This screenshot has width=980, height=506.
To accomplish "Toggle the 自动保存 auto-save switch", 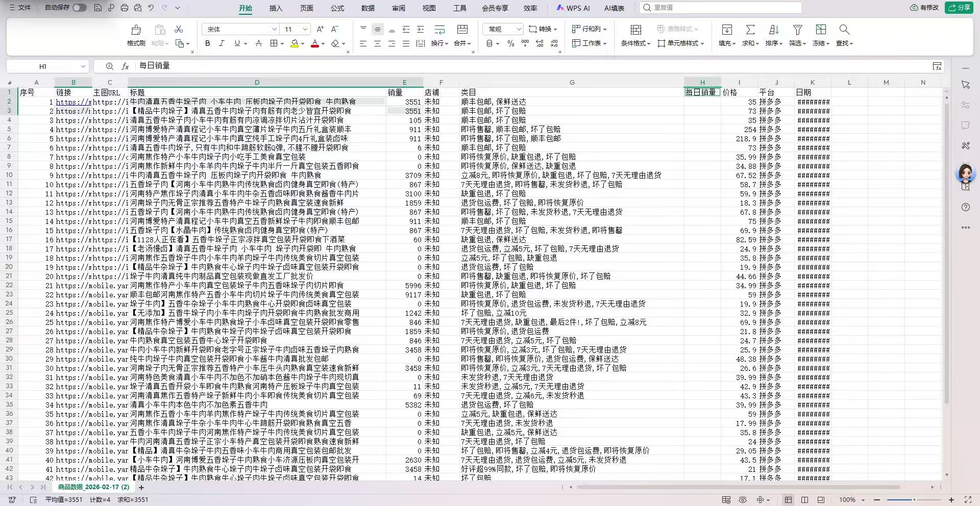I will coord(80,8).
